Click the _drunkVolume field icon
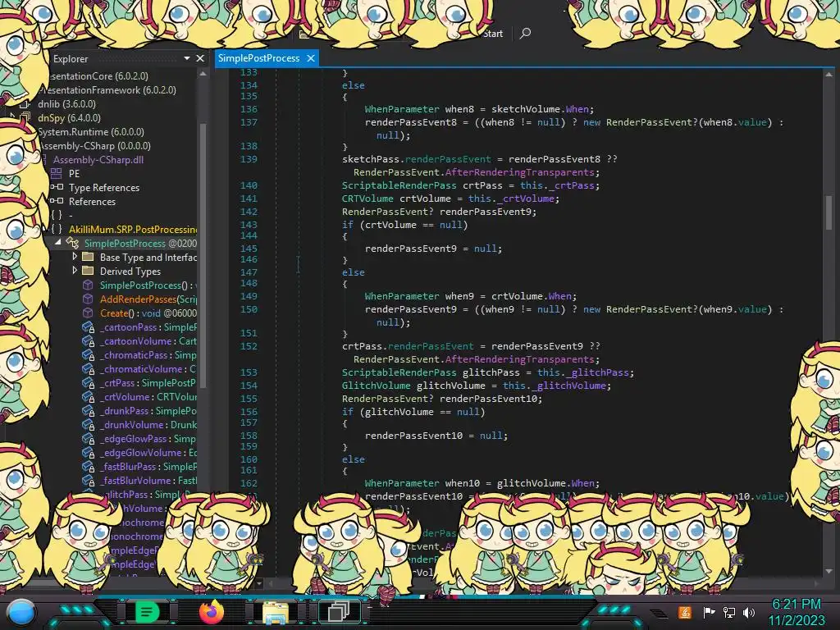Image resolution: width=840 pixels, height=630 pixels. point(88,424)
